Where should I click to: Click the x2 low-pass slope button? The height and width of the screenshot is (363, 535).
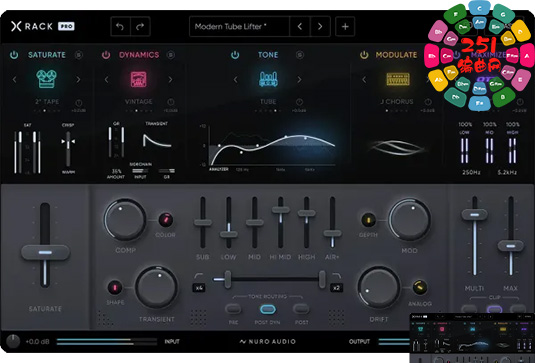coord(336,288)
